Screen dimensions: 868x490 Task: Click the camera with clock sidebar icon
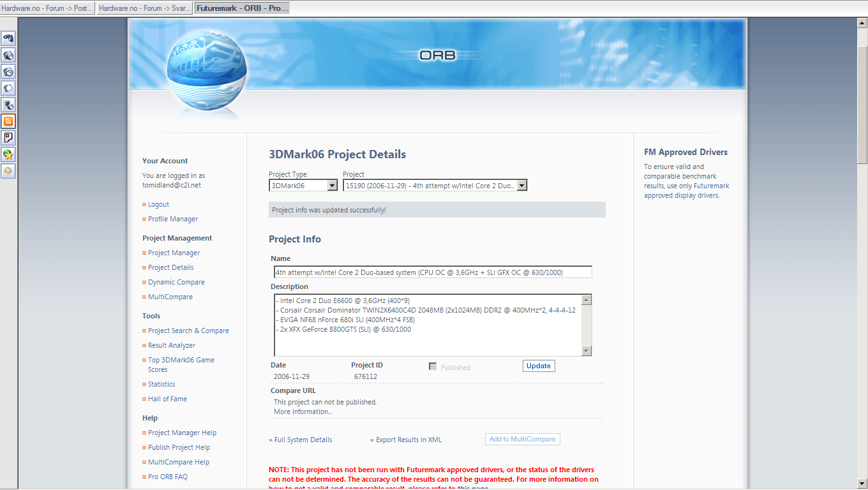click(8, 71)
